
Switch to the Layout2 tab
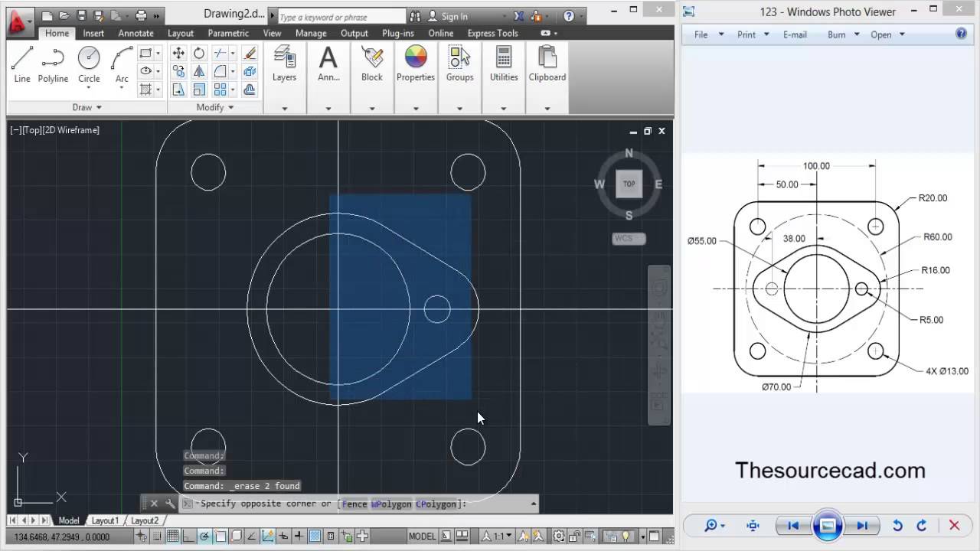click(145, 520)
